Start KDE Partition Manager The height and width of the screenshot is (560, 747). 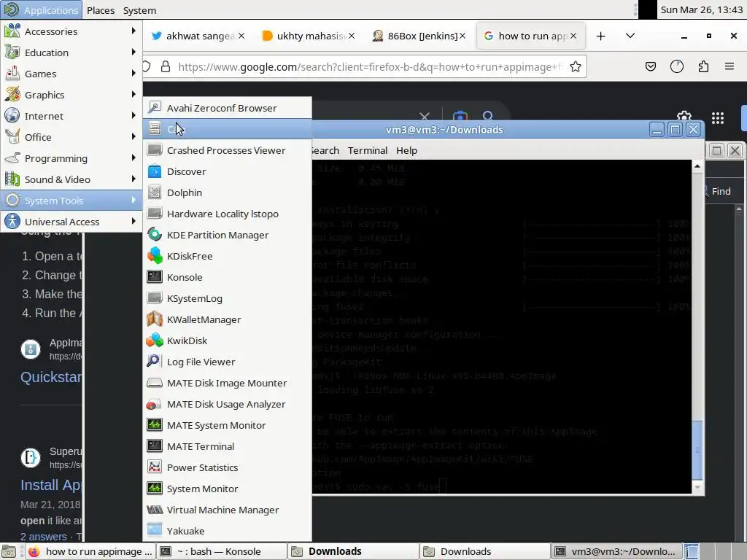(x=228, y=236)
